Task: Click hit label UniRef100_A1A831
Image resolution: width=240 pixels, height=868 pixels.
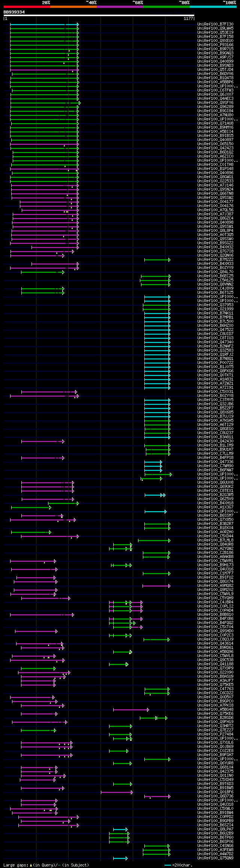Action: coord(215,379)
